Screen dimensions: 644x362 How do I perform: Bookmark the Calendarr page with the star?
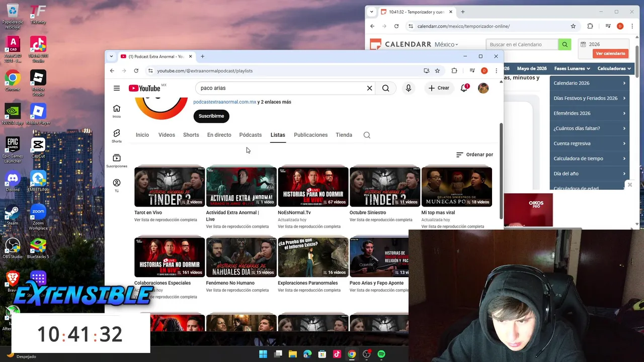573,26
